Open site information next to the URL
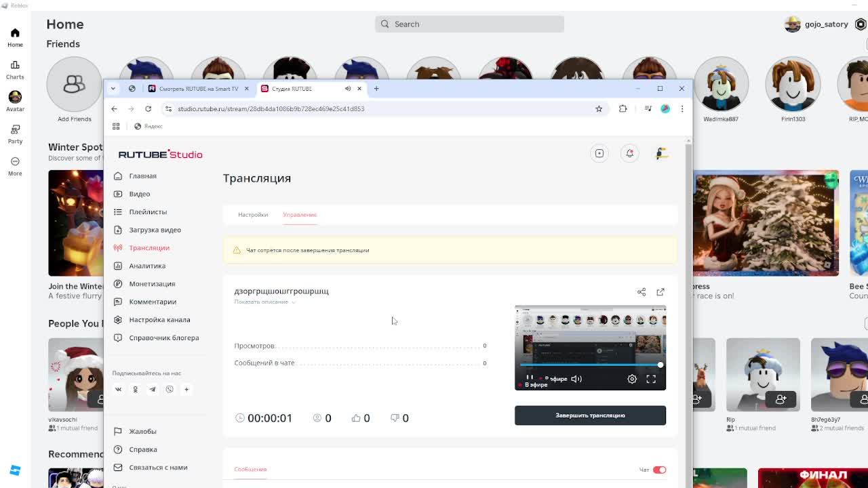The height and width of the screenshot is (488, 868). pos(168,108)
